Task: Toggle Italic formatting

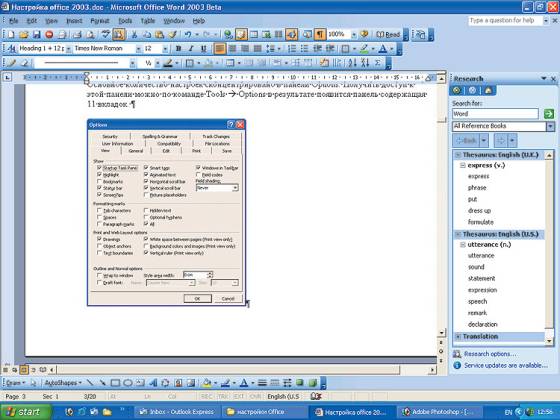Action: coord(191,49)
